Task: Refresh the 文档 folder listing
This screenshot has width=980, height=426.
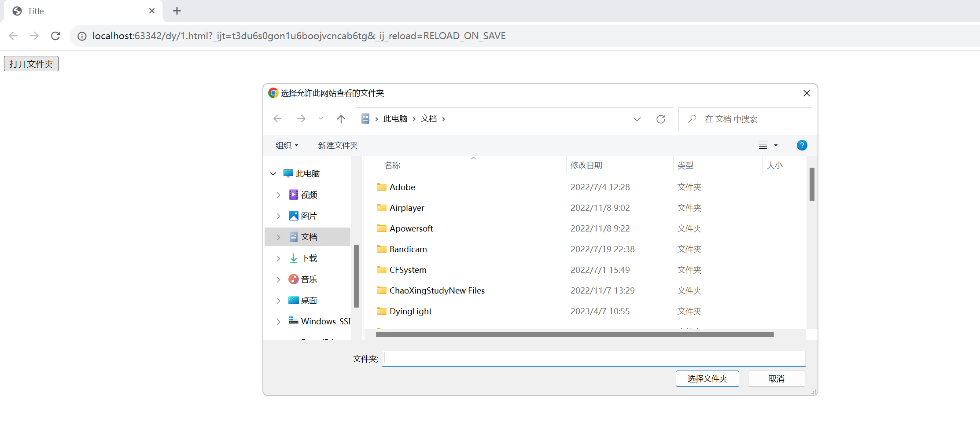Action: 661,119
